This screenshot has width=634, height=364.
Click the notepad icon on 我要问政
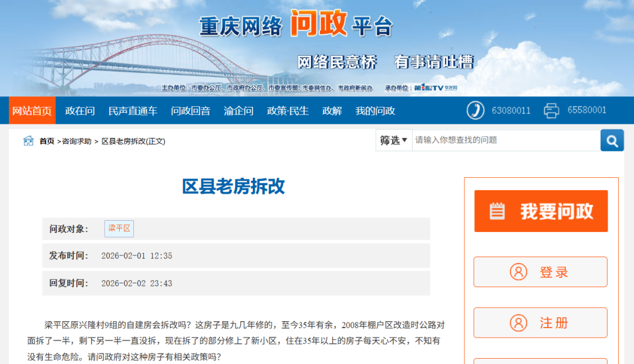(x=497, y=211)
